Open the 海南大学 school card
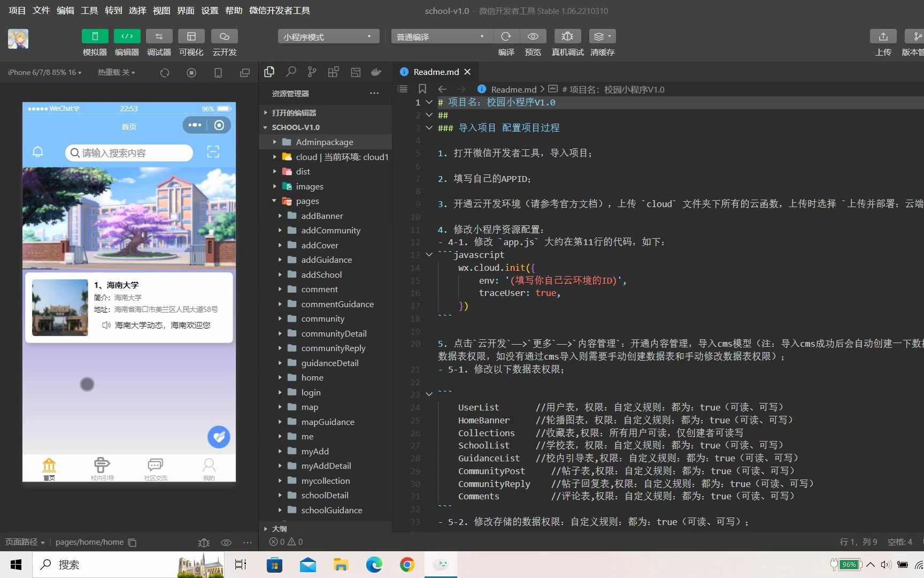 pos(129,308)
